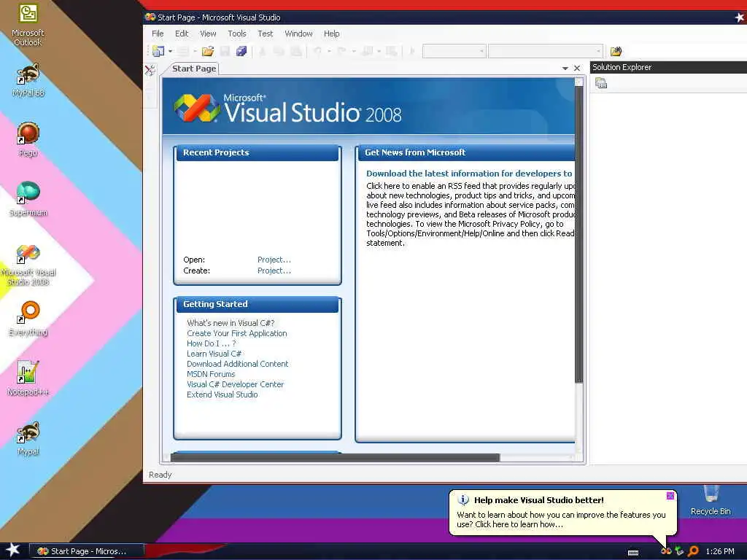Click the Open File folder toolbar icon

208,51
